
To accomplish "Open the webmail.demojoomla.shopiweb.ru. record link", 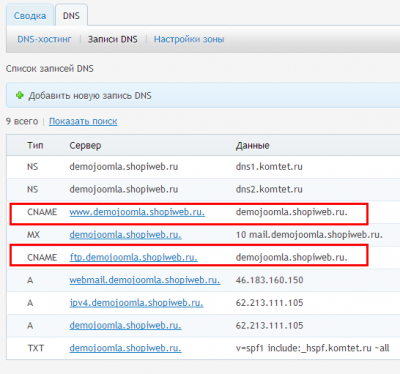I will point(145,280).
